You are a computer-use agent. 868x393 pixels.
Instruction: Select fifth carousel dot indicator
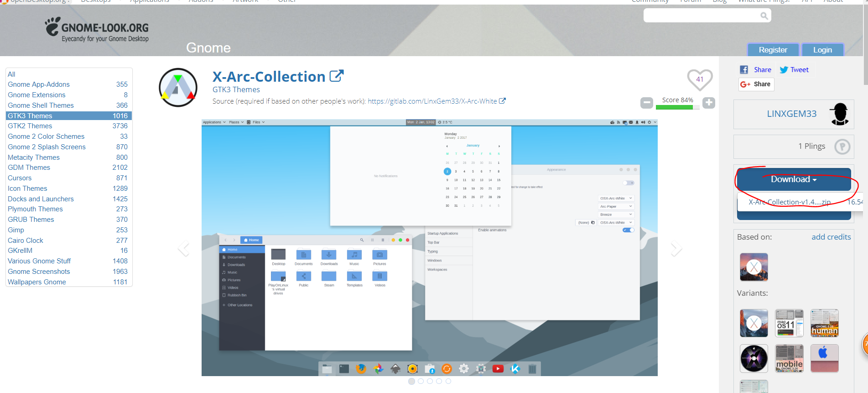click(448, 381)
